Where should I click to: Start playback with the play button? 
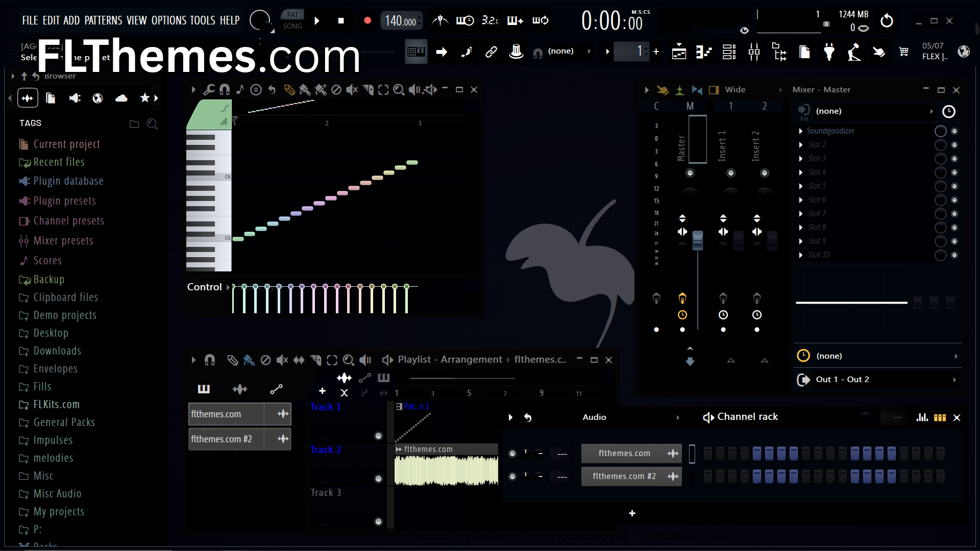[317, 21]
